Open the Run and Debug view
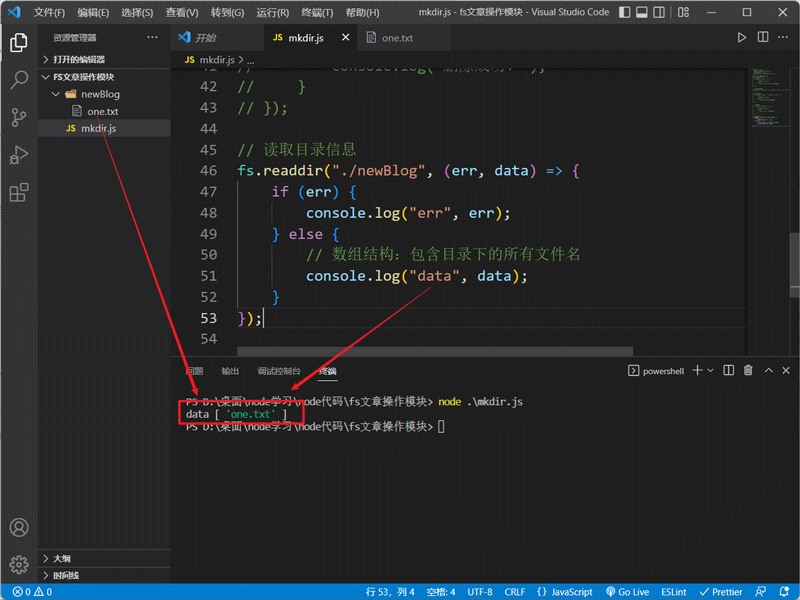This screenshot has height=600, width=800. 19,155
